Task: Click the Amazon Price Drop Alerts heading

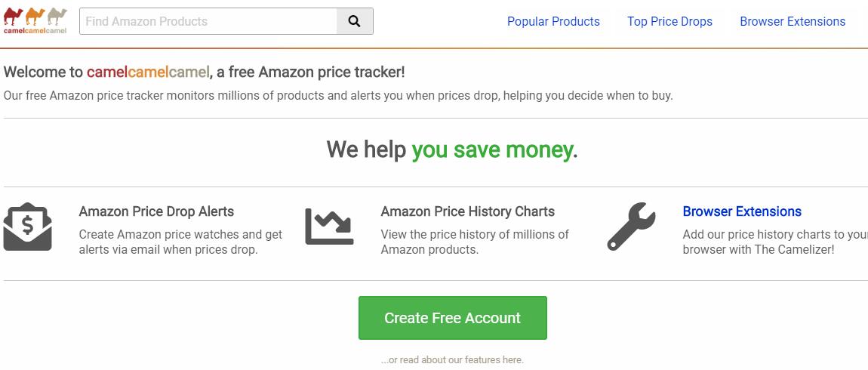Action: (156, 211)
